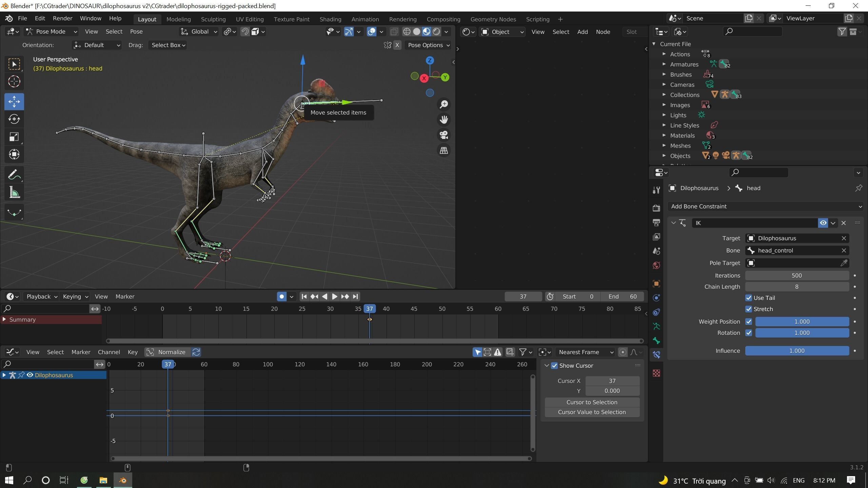This screenshot has height=488, width=868.
Task: Select the Scale tool
Action: point(14,137)
